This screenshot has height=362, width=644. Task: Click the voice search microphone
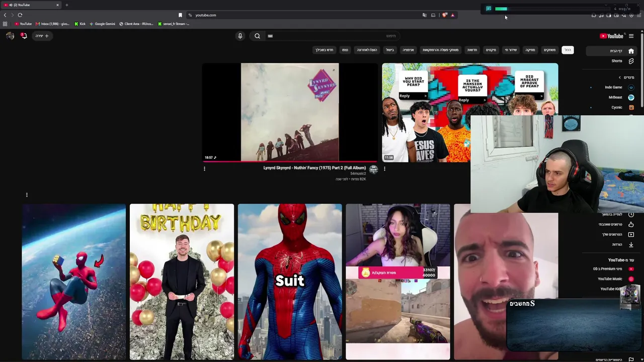(x=240, y=36)
